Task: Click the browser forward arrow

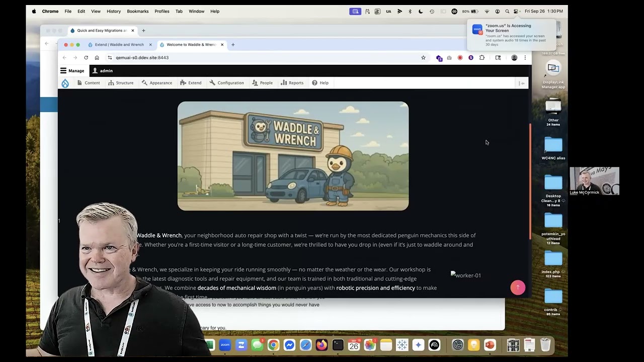Action: coord(75,58)
